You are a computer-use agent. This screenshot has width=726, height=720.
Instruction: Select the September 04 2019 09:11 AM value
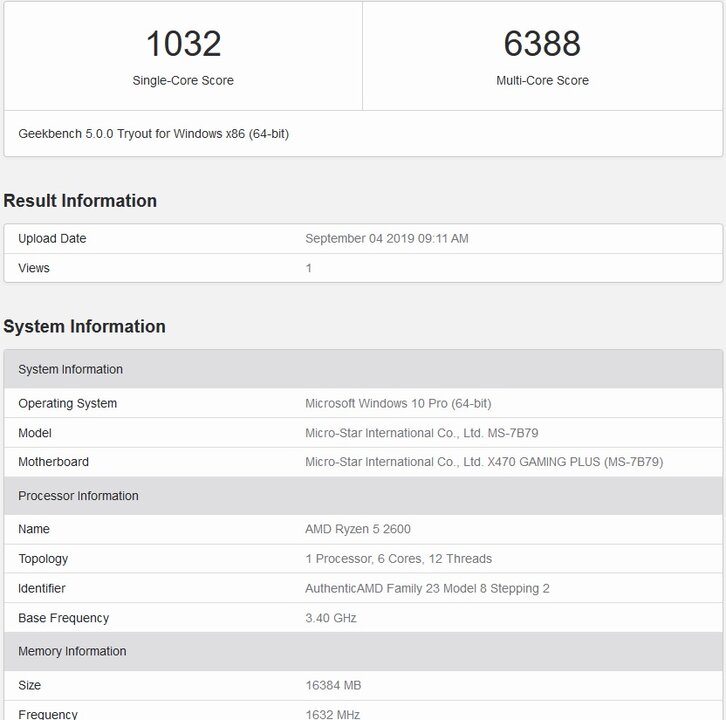pos(387,238)
